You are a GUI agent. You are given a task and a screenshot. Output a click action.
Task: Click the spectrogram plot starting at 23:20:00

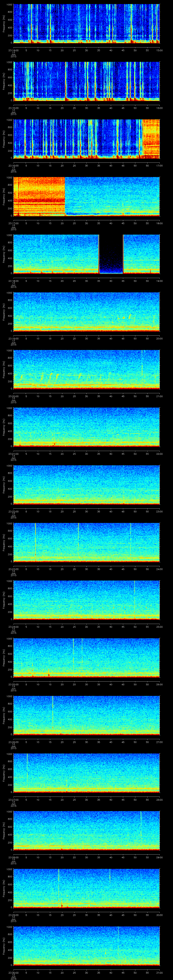tap(87, 369)
